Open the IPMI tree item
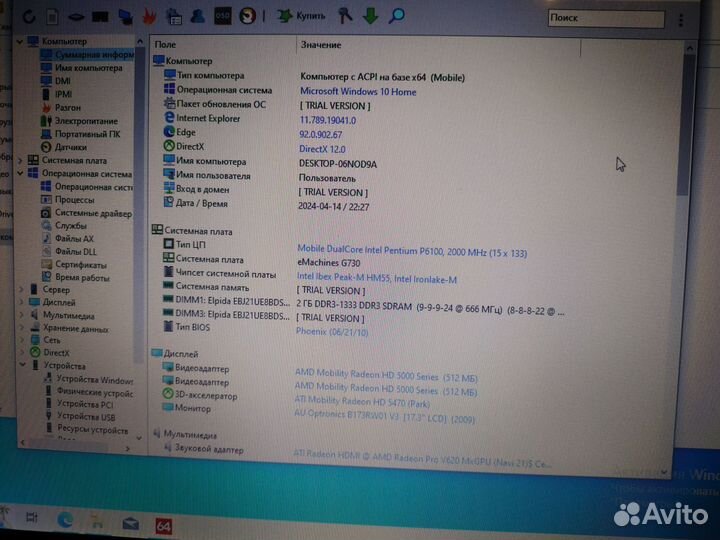Screen dimensions: 720x540 [x=63, y=94]
